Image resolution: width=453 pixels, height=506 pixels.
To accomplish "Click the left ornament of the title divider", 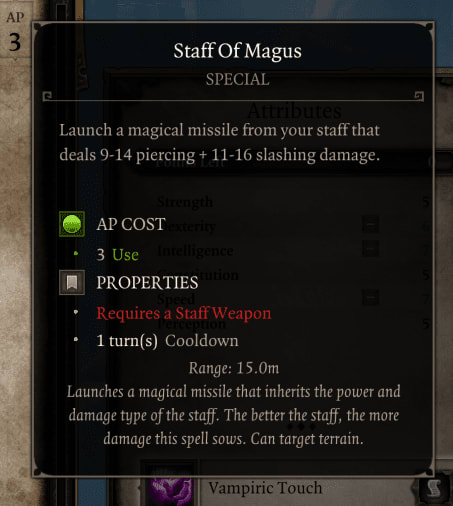I will (x=47, y=96).
